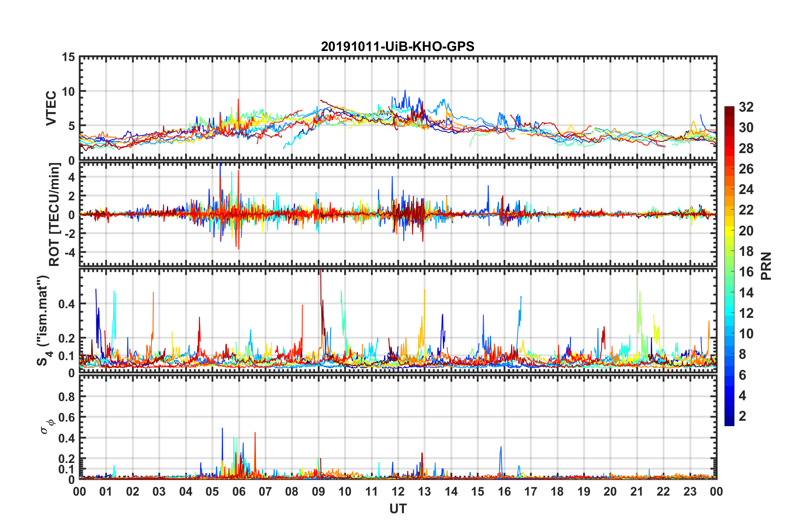Click the S4 ("ism.mat") y-axis label
The image size is (796, 532).
[x=45, y=320]
